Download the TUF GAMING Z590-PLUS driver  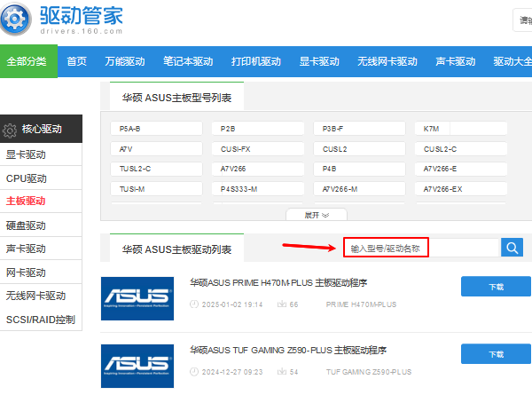[x=496, y=353]
